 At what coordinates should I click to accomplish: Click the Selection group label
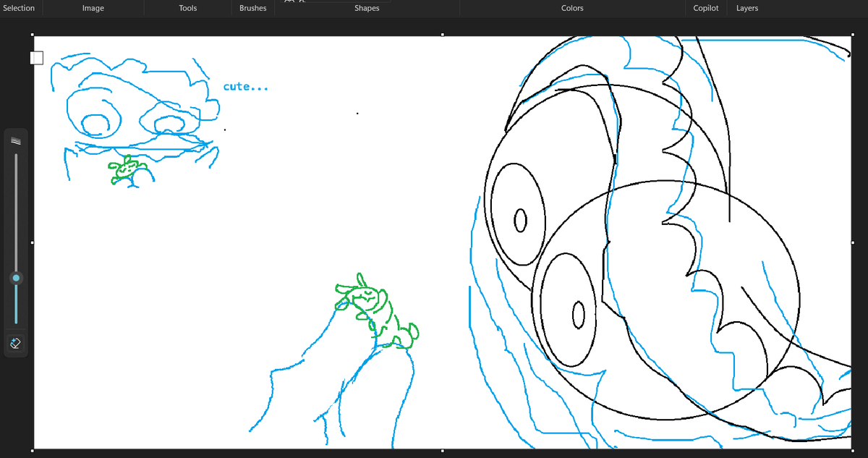17,8
